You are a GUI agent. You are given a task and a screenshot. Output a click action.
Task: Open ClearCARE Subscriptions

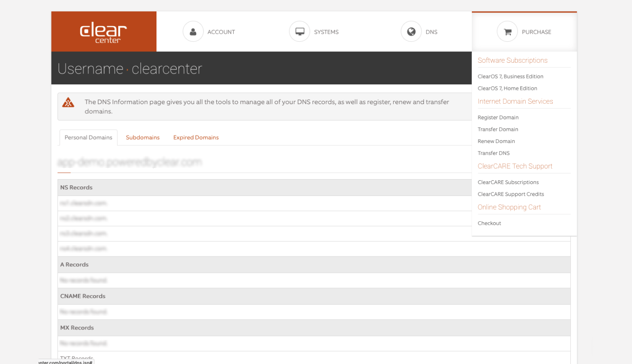click(x=508, y=182)
